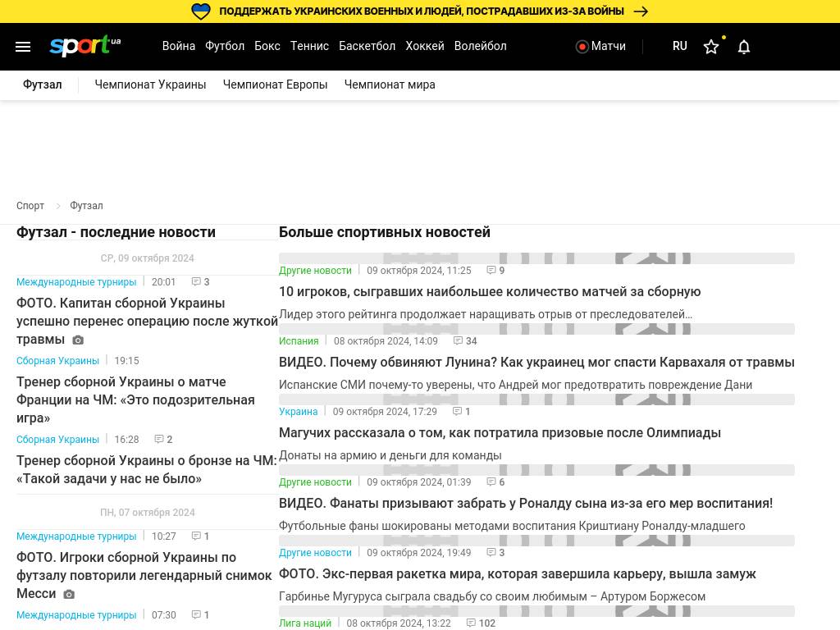This screenshot has width=840, height=630.
Task: Select the Чемпионат Европы tab
Action: (275, 84)
